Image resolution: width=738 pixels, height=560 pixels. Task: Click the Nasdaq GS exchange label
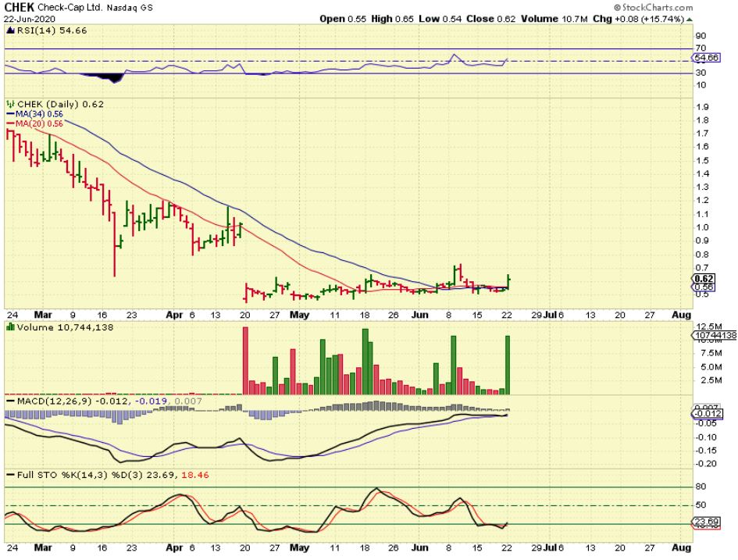tap(130, 8)
